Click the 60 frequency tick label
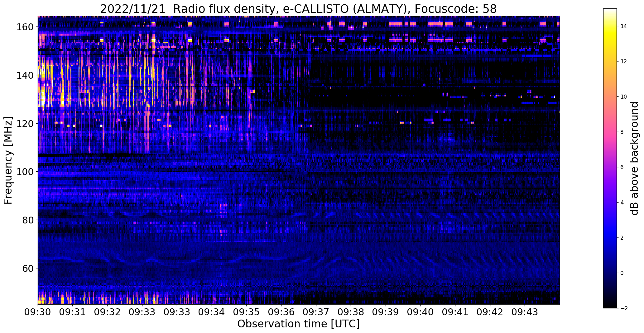The width and height of the screenshot is (644, 333). pos(27,268)
